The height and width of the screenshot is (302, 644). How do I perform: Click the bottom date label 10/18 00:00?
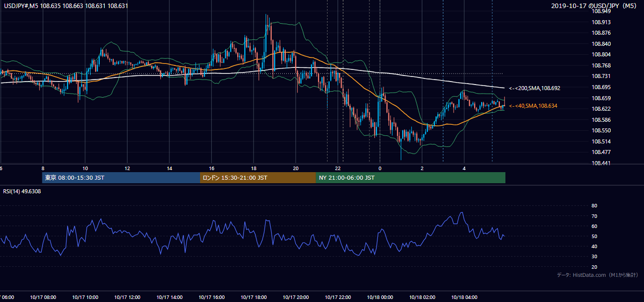[380, 297]
